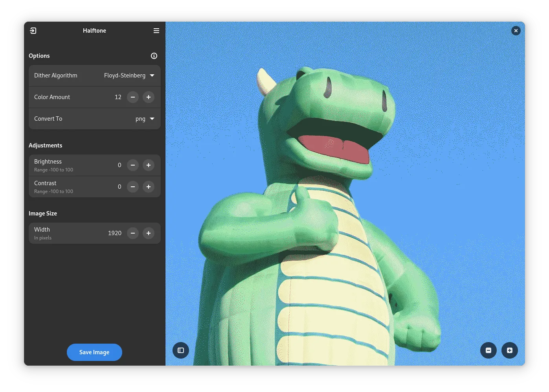This screenshot has height=392, width=549.
Task: Click the open new image icon
Action: (x=33, y=31)
